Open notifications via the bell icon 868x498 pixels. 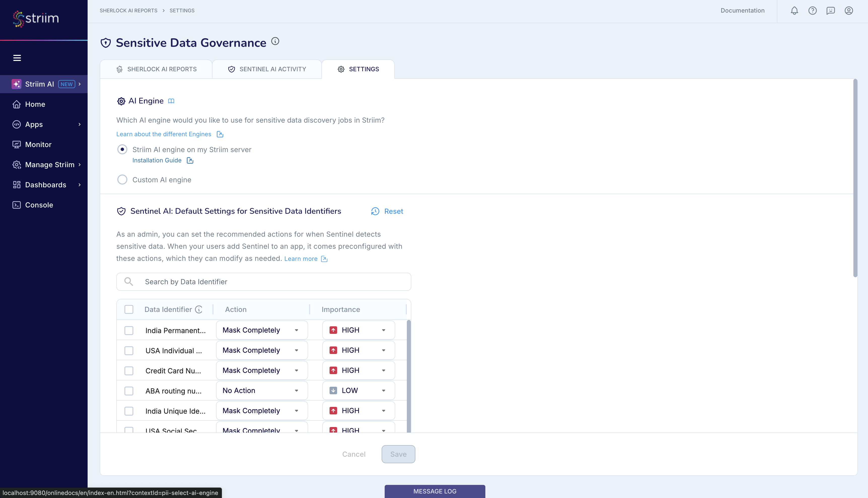point(794,11)
